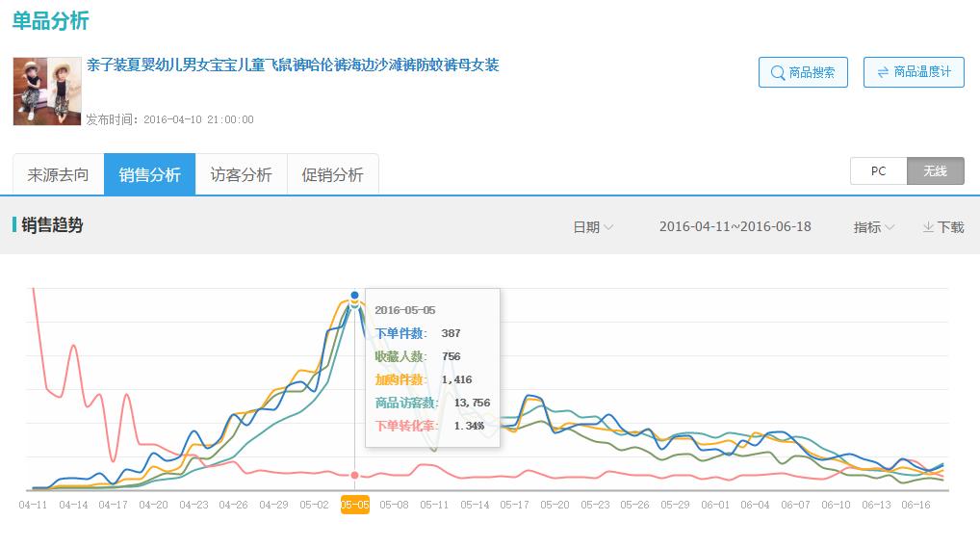This screenshot has width=980, height=547.
Task: Switch to the 来源去向 tab
Action: [x=59, y=175]
